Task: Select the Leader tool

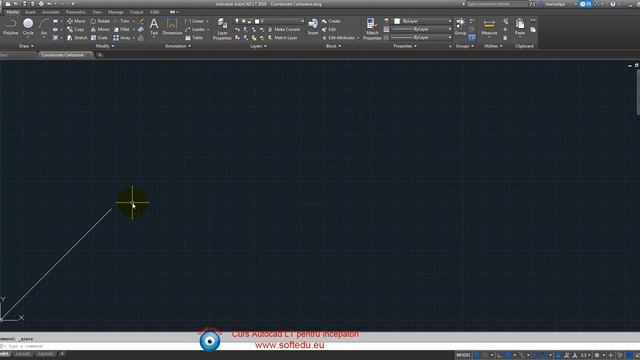Action: point(195,29)
